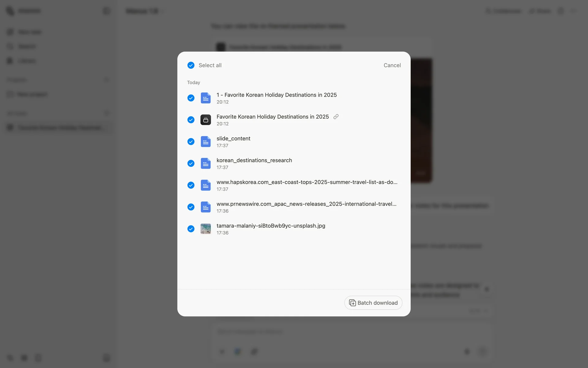Click the batch download icon
The height and width of the screenshot is (368, 588).
tap(352, 303)
